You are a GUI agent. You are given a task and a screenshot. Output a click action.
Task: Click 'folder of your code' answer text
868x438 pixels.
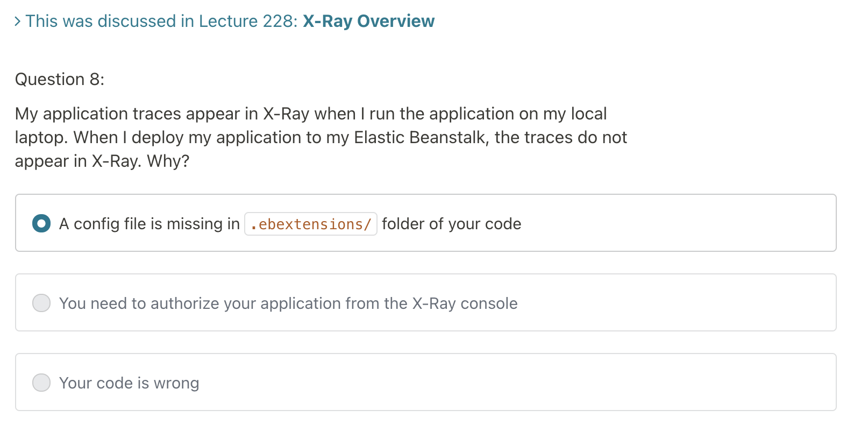click(452, 224)
